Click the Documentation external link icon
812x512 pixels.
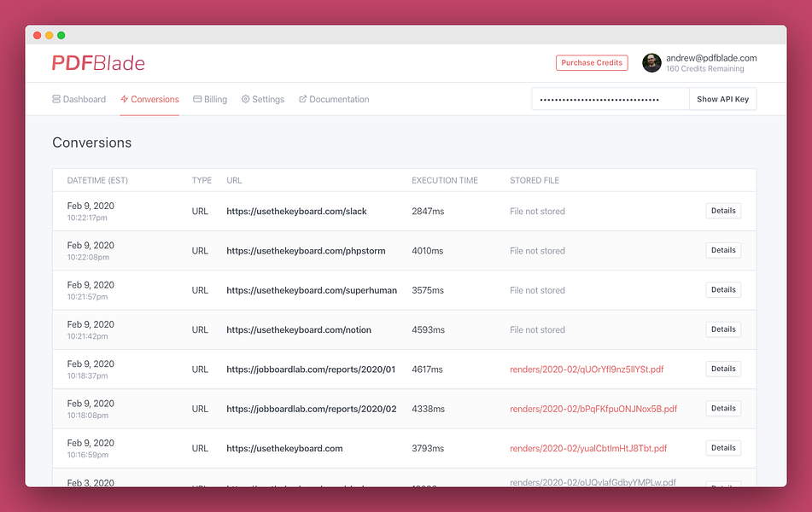tap(303, 99)
